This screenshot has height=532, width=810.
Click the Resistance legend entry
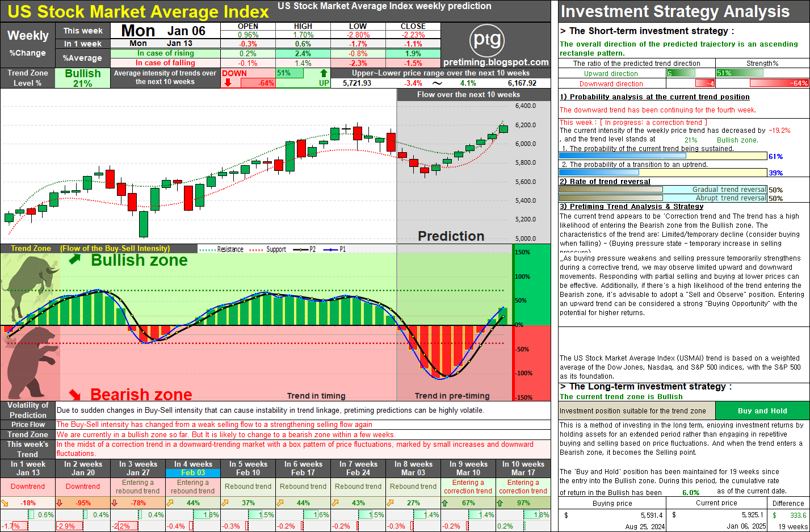coord(222,249)
